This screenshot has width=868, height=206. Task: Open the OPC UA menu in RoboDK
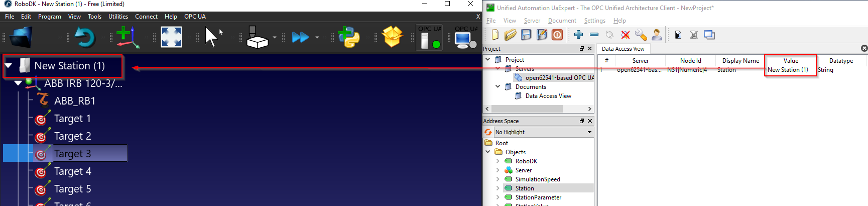click(195, 17)
